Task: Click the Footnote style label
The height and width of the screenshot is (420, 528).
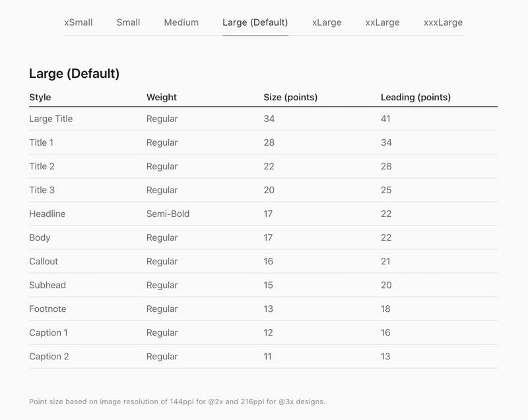Action: coord(48,309)
